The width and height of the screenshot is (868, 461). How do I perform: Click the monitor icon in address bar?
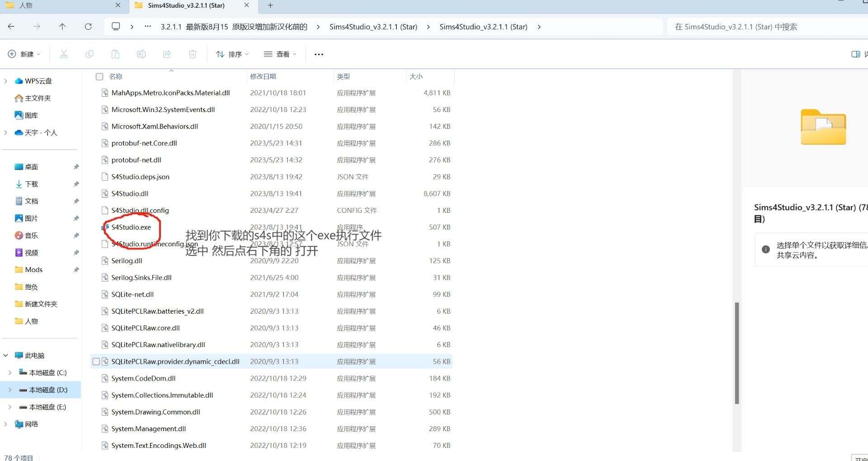pos(116,27)
